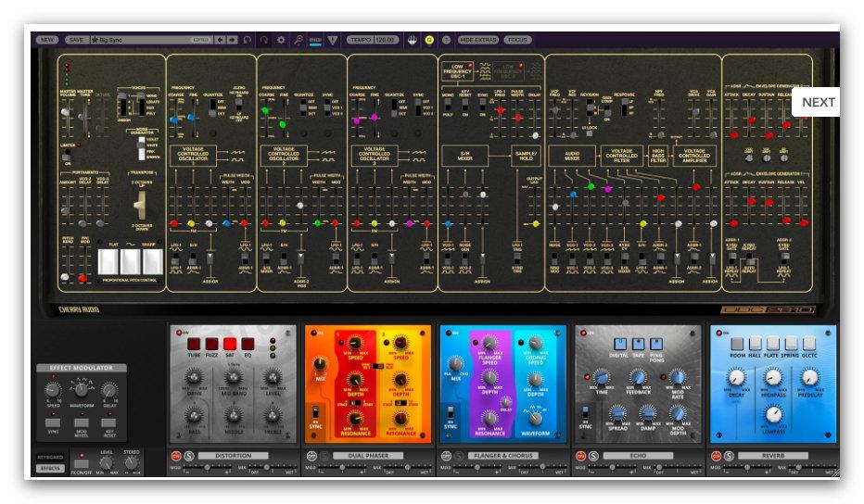Click the undo arrow in the top toolbar
The image size is (864, 504).
tap(248, 40)
